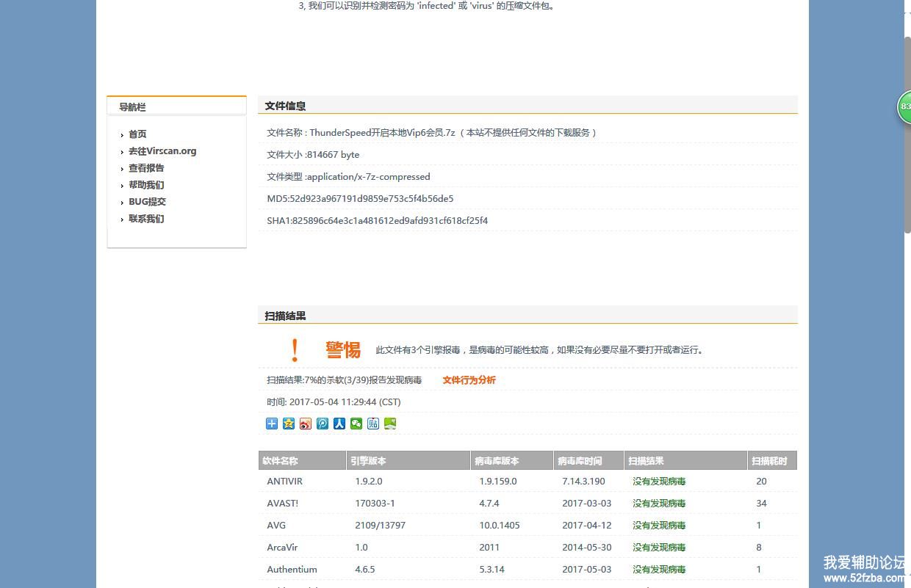Go to 首页 in the navigation bar
Screen dimensions: 911x588
tap(137, 134)
